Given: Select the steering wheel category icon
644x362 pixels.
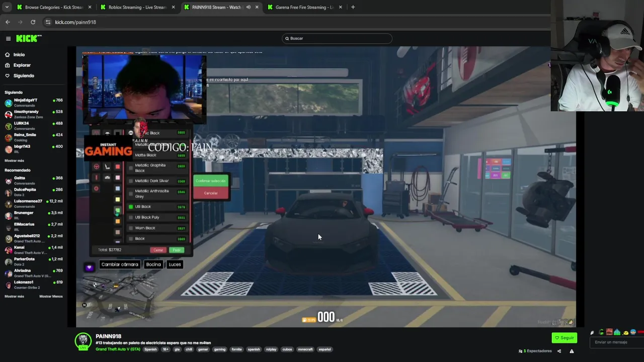Looking at the screenshot, I should 97,166.
